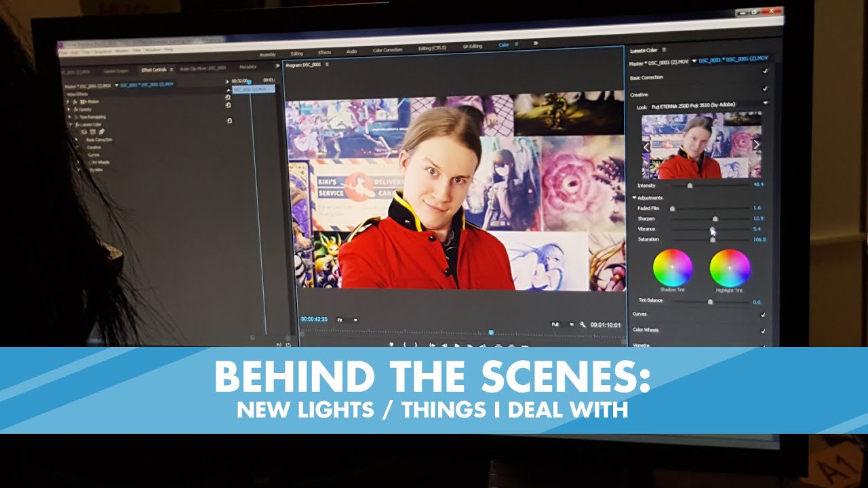868x488 pixels.
Task: Open master clip dropdown in Effect Controls
Action: (x=117, y=85)
